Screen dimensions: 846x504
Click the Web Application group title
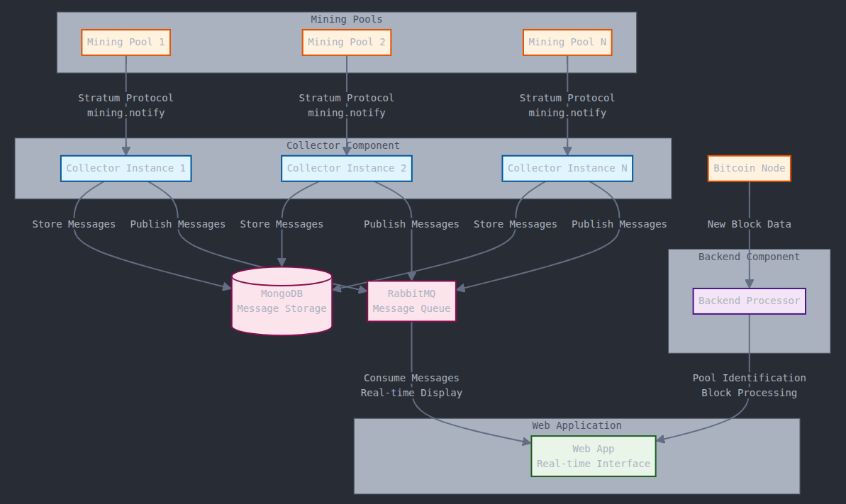click(577, 426)
